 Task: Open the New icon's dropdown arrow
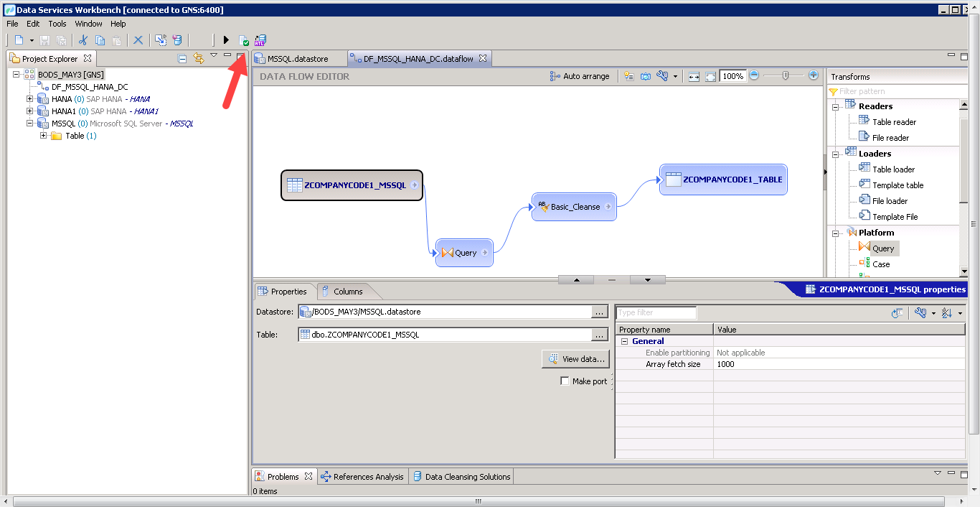(32, 40)
